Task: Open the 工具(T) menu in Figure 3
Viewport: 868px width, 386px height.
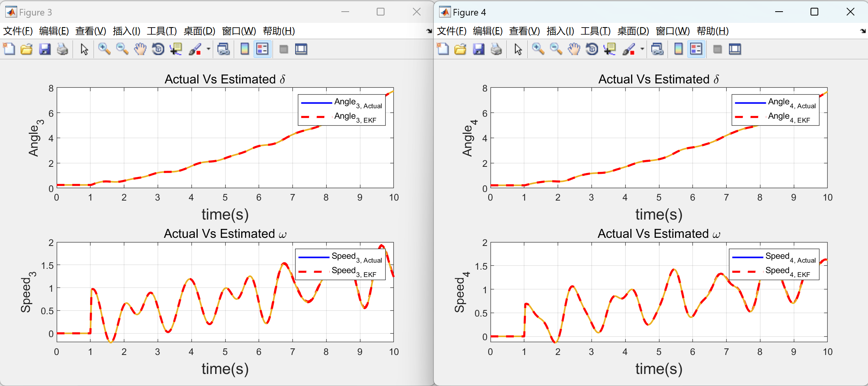Action: coord(162,31)
